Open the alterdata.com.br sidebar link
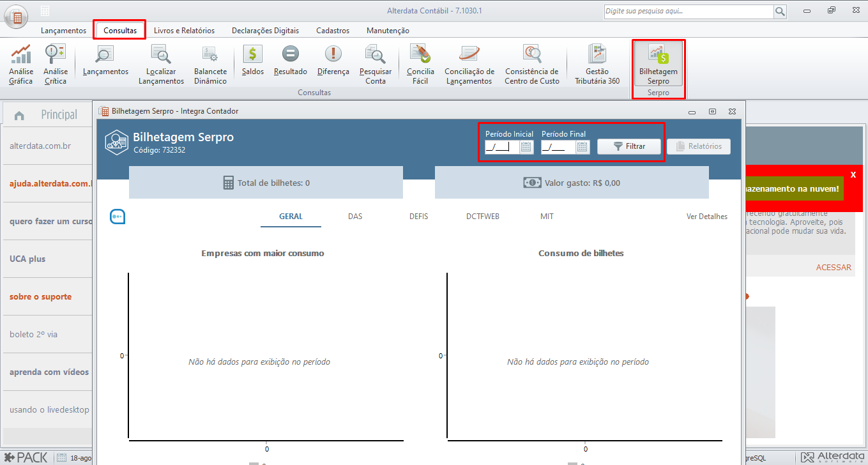The image size is (868, 465). 40,146
